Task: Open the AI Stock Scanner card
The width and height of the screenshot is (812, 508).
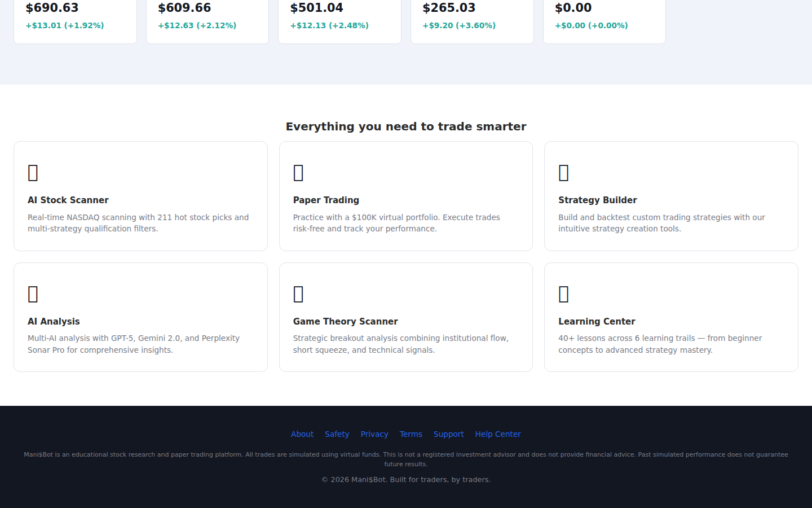Action: tap(140, 196)
